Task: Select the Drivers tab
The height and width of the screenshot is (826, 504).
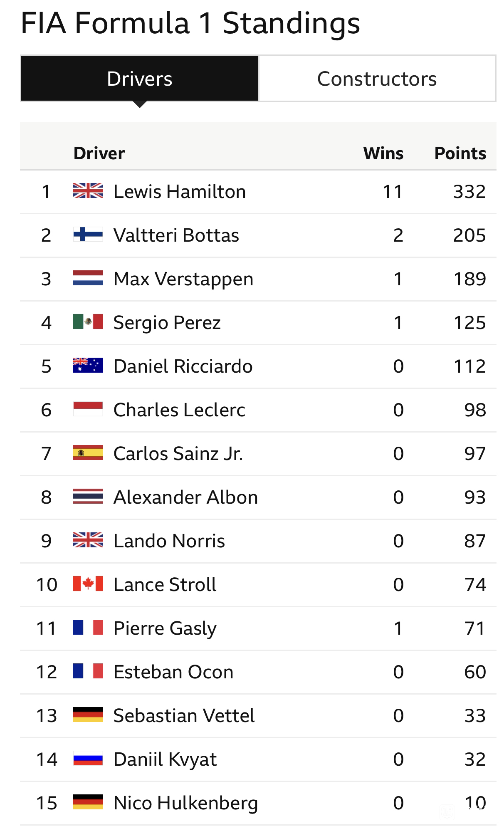Action: point(140,79)
